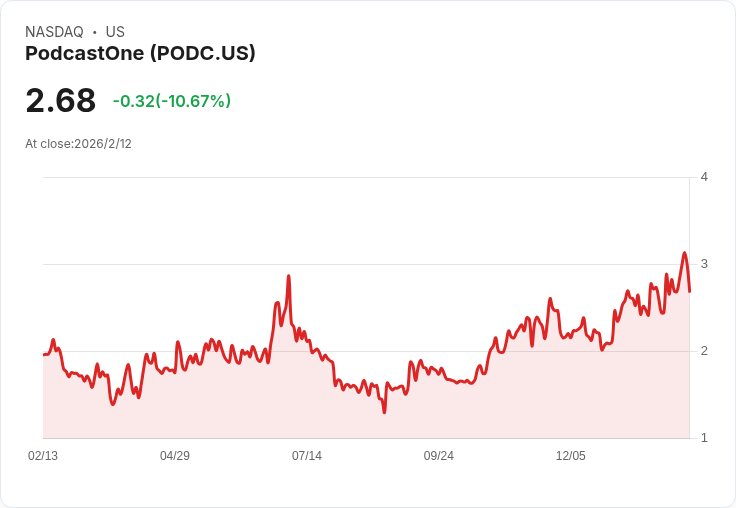Screen dimensions: 736x508
Task: Click the 3 price axis label
Action: (704, 264)
